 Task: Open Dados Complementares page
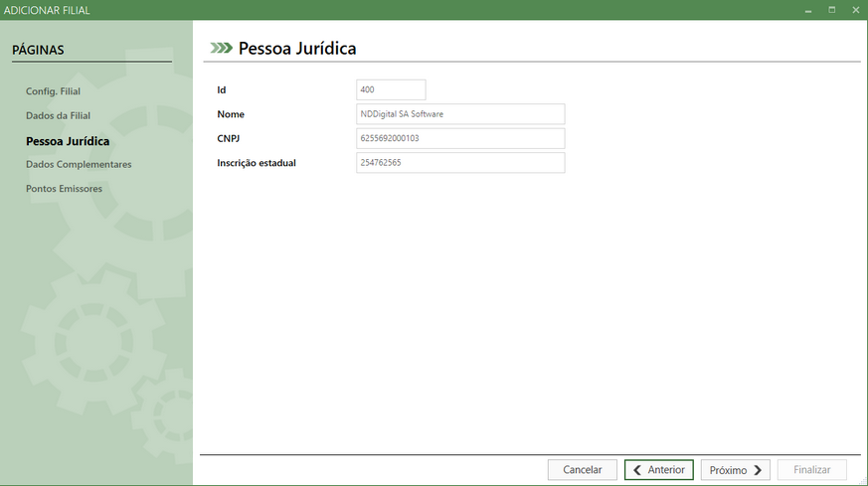79,164
